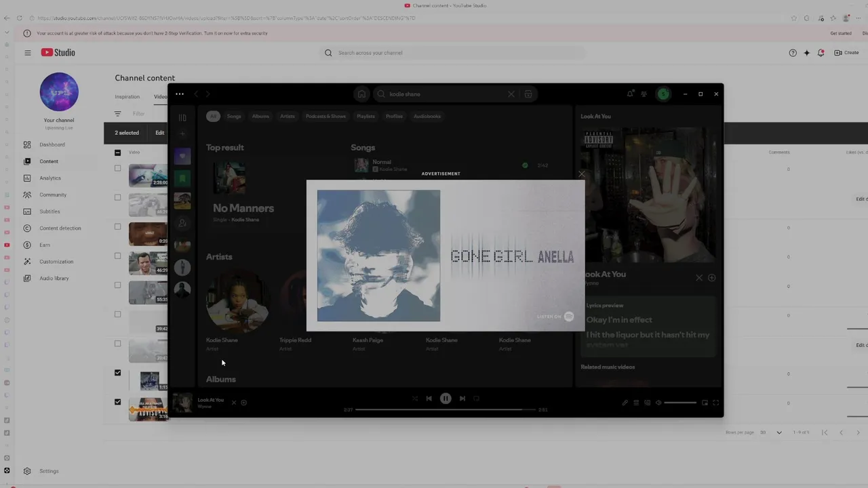Select the Songs filter chip

pos(234,116)
